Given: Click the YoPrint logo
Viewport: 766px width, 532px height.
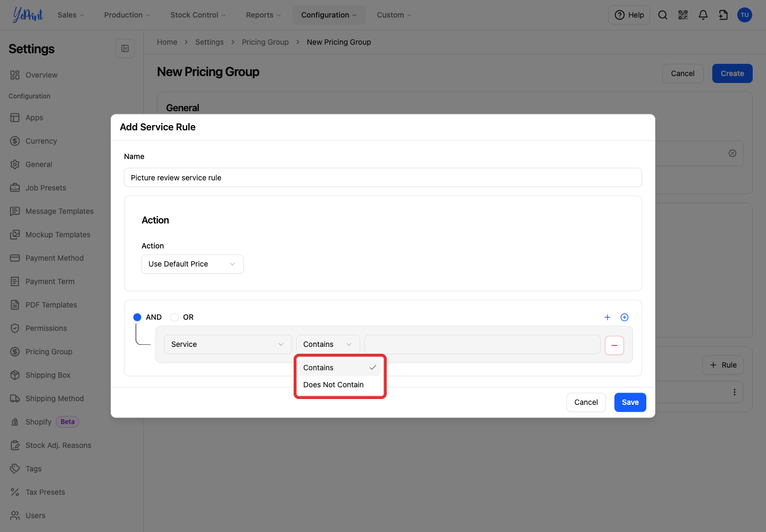Looking at the screenshot, I should point(28,15).
